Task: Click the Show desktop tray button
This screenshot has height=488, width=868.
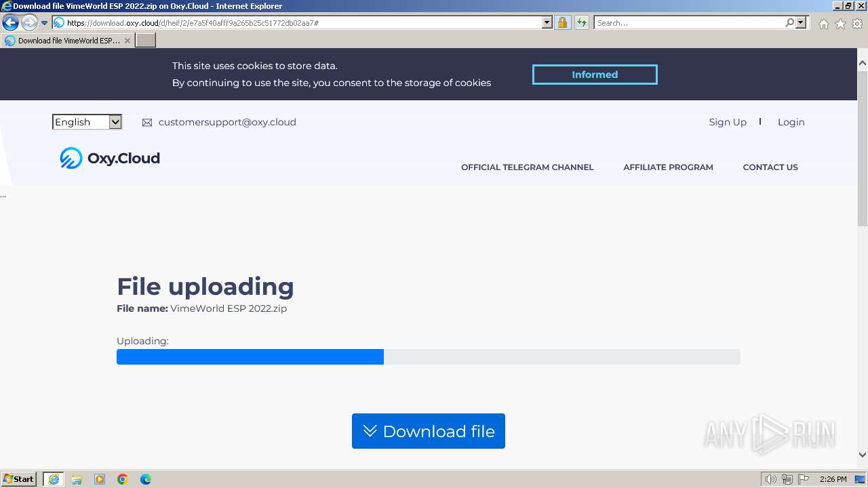Action: (861, 479)
